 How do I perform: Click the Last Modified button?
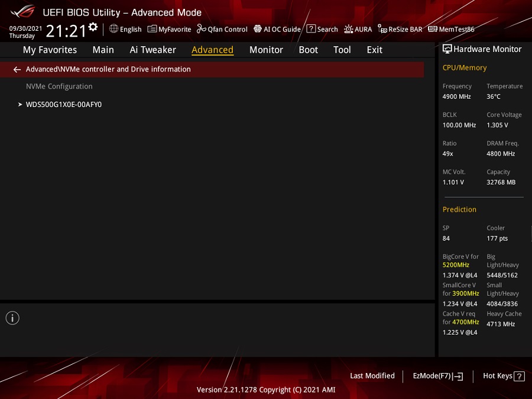coord(372,376)
